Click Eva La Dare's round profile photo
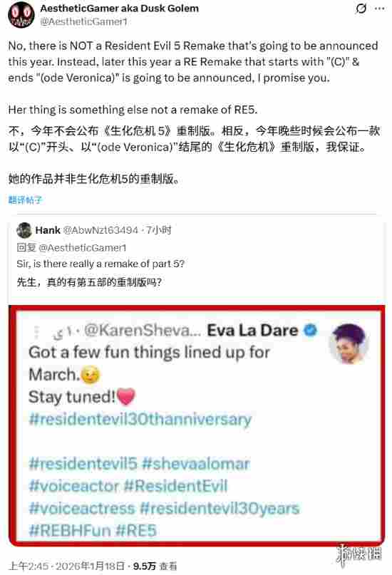Screen dimensions: 392x575 click(349, 343)
